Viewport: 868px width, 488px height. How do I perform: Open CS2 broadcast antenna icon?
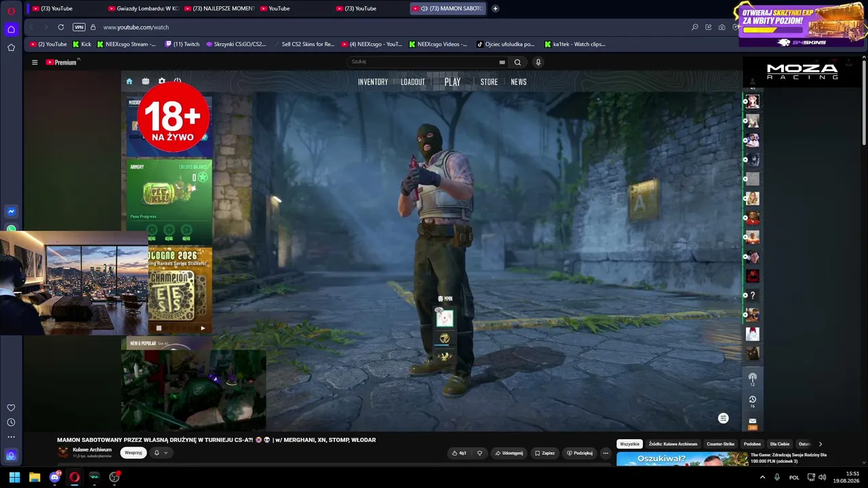tap(752, 378)
